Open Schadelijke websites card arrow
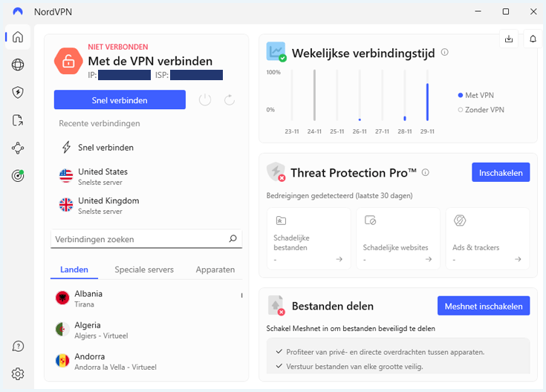This screenshot has width=546, height=392. click(x=429, y=259)
